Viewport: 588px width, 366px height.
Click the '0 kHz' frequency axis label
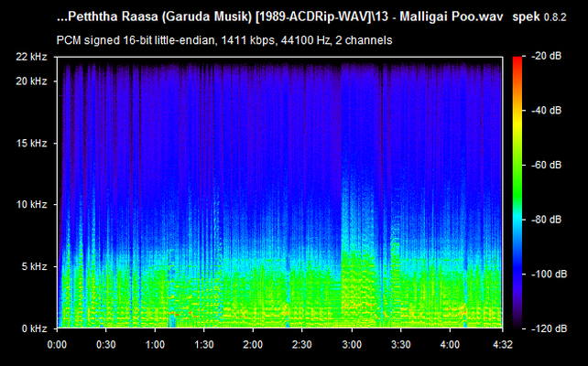35,328
